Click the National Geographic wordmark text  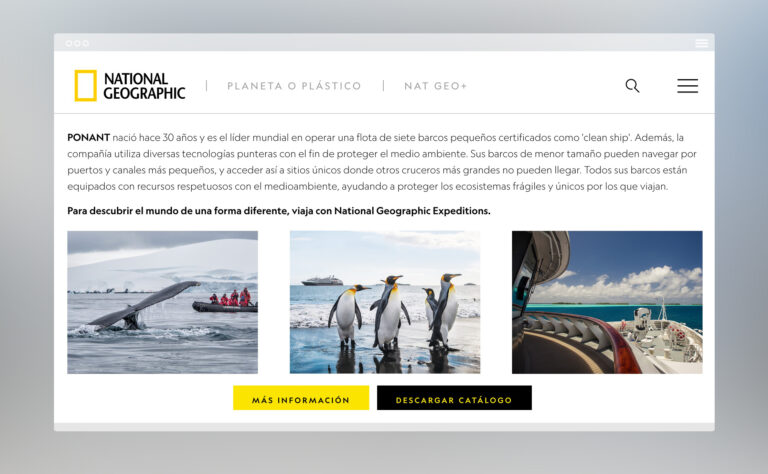(x=144, y=86)
